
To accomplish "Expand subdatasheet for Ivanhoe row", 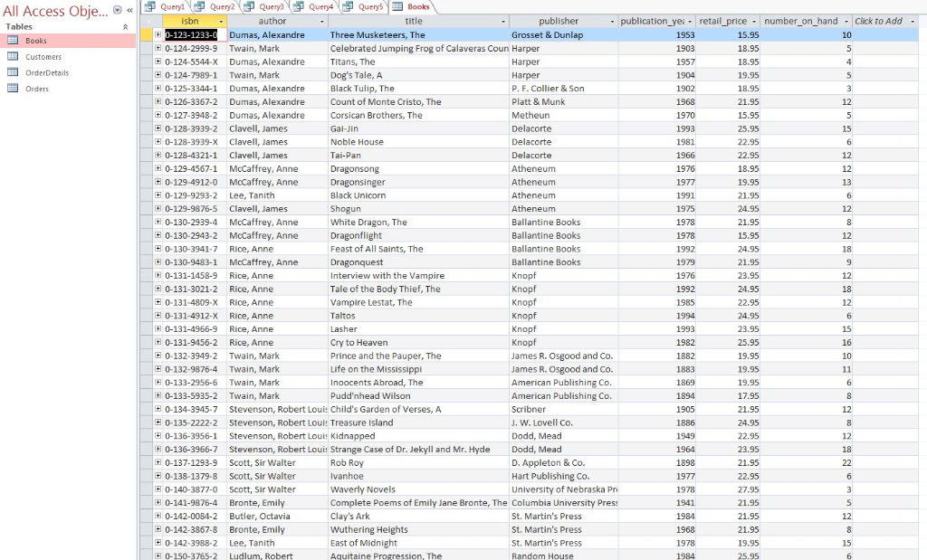I will [158, 476].
